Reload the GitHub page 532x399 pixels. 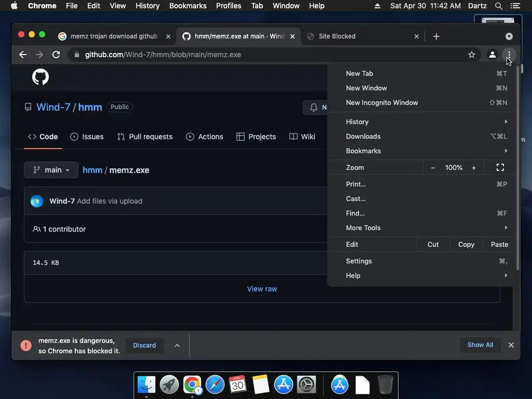(56, 55)
